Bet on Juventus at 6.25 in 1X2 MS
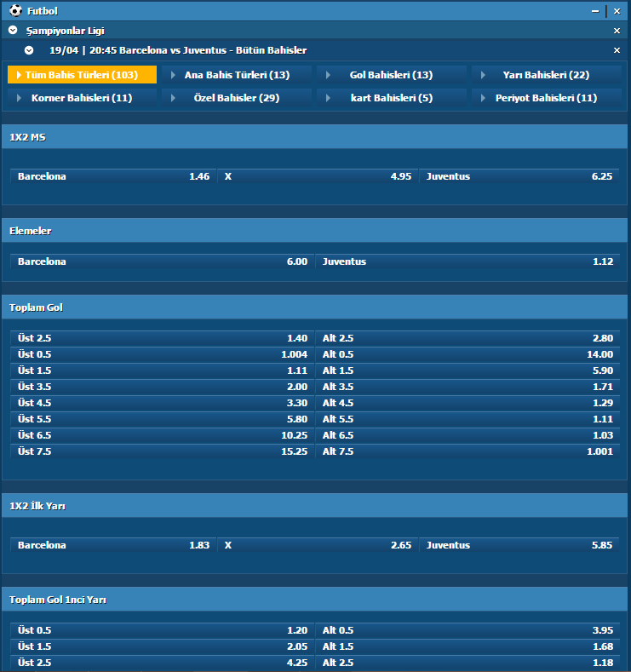The height and width of the screenshot is (672, 631). click(x=519, y=176)
